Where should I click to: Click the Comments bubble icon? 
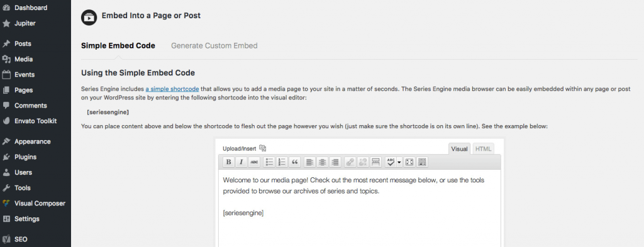(x=6, y=106)
